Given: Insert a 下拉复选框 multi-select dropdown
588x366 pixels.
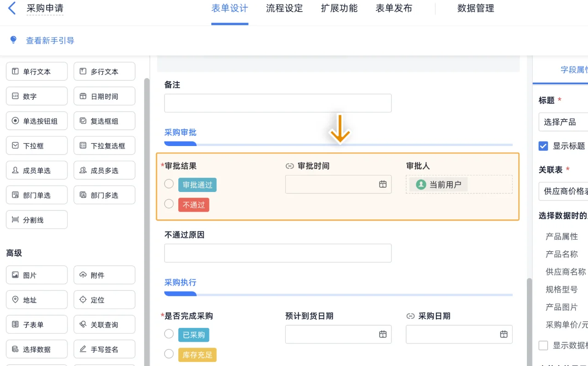Looking at the screenshot, I should click(104, 146).
